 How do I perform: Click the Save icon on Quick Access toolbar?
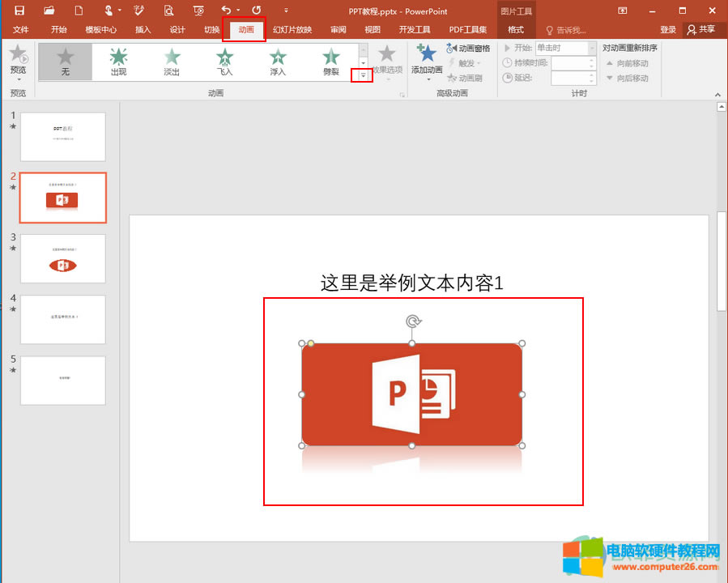[x=18, y=11]
